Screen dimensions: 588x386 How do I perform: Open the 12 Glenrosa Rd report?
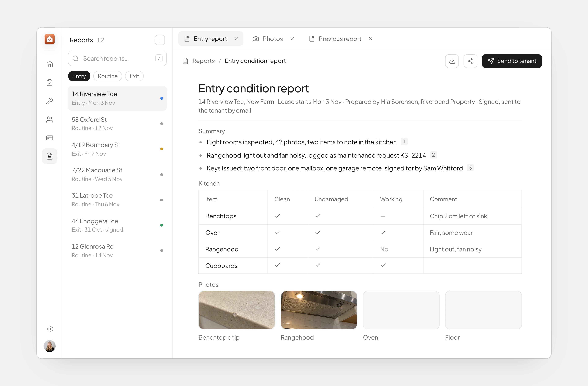click(117, 251)
